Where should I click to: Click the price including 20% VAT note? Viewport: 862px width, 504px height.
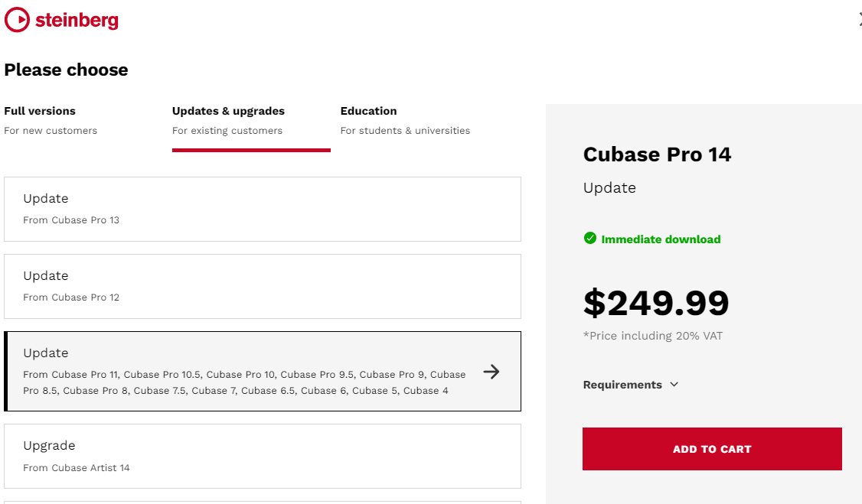[x=653, y=336]
